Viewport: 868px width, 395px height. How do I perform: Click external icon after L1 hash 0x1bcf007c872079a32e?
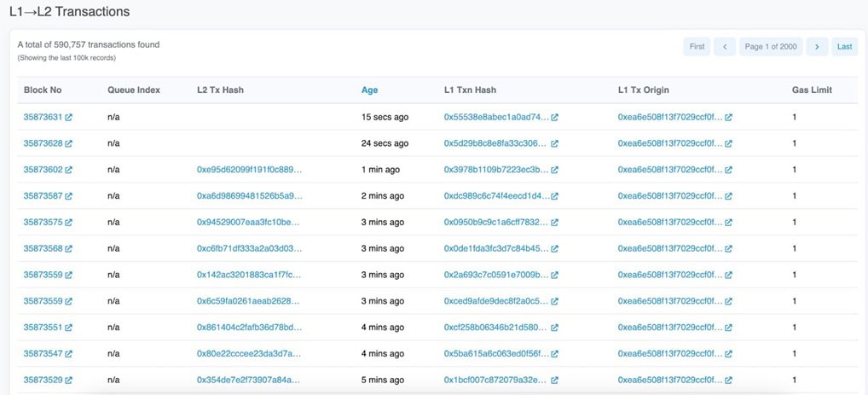tap(555, 380)
